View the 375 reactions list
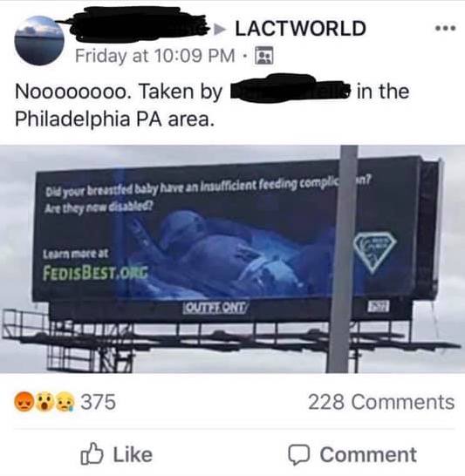 point(98,402)
